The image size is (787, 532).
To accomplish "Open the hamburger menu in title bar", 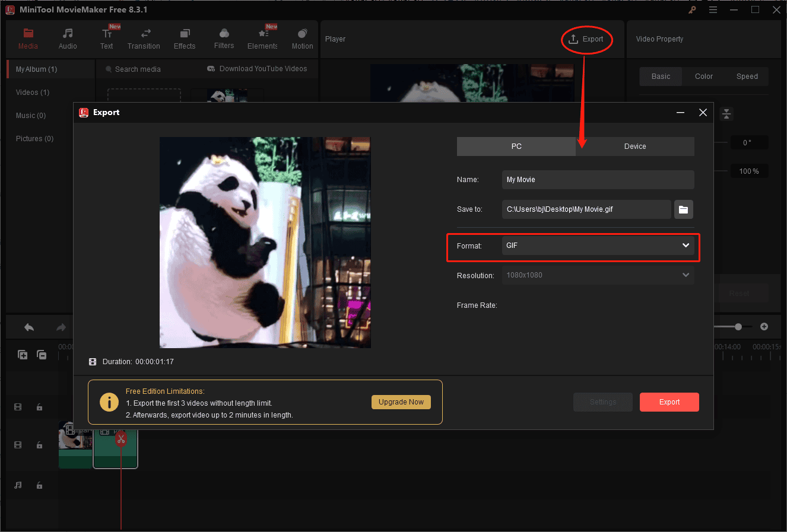I will pos(713,9).
